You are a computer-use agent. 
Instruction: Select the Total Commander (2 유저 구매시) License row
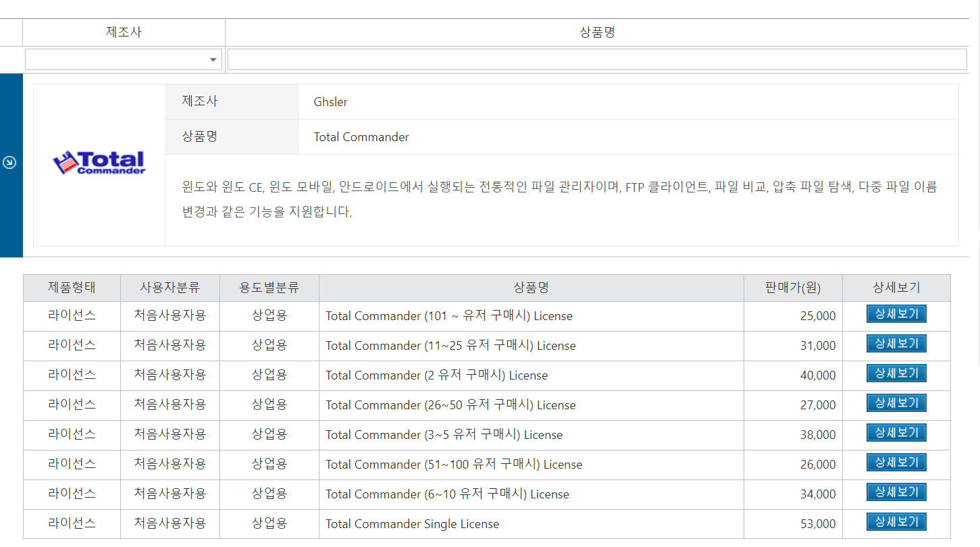point(436,375)
